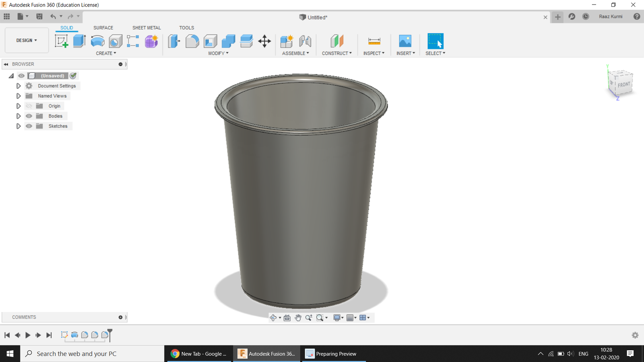Viewport: 644px width, 362px height.
Task: Click the Redo arrow
Action: 70,16
